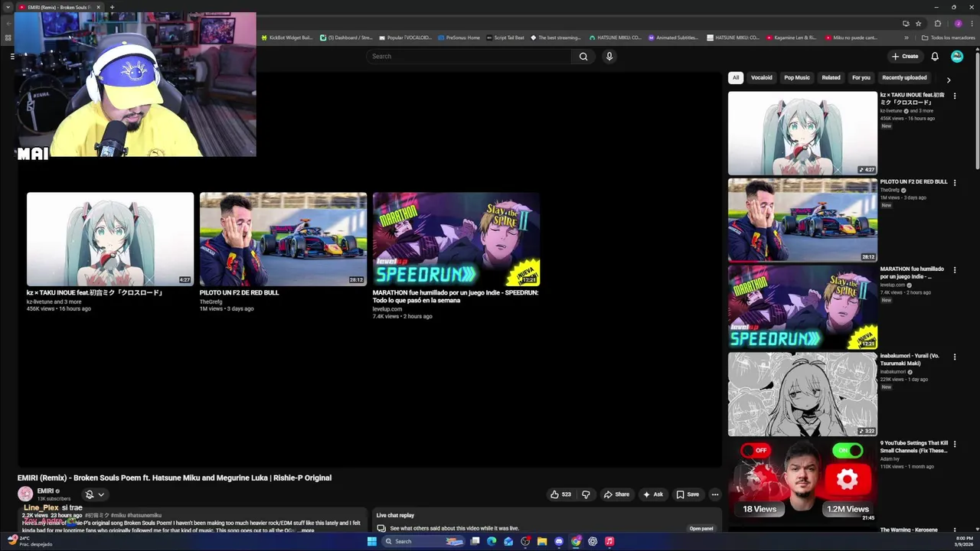Screen dimensions: 980x551
Task: Select the Recently uploaded filter chip
Action: coord(904,77)
